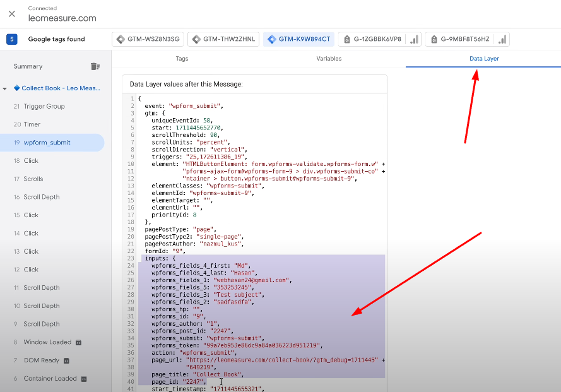The width and height of the screenshot is (561, 392).
Task: Open the signal bars icon next to G-1ZGBBK6VP8
Action: [415, 39]
